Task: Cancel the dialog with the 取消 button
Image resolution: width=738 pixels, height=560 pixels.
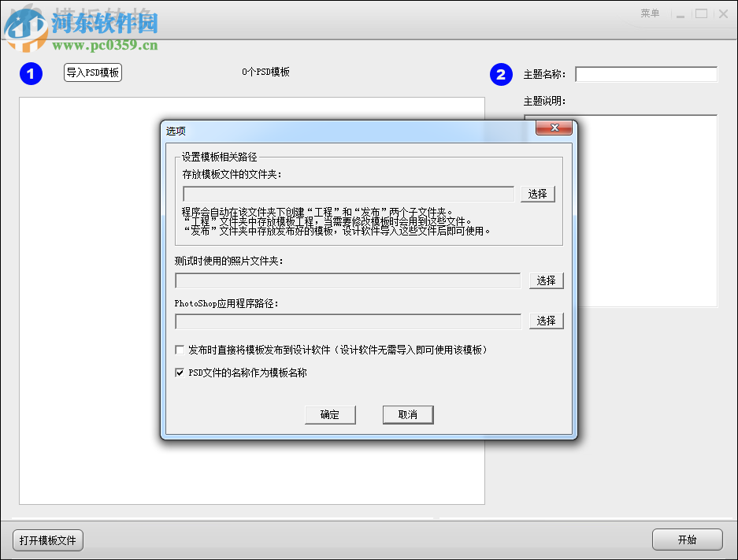Action: click(408, 414)
